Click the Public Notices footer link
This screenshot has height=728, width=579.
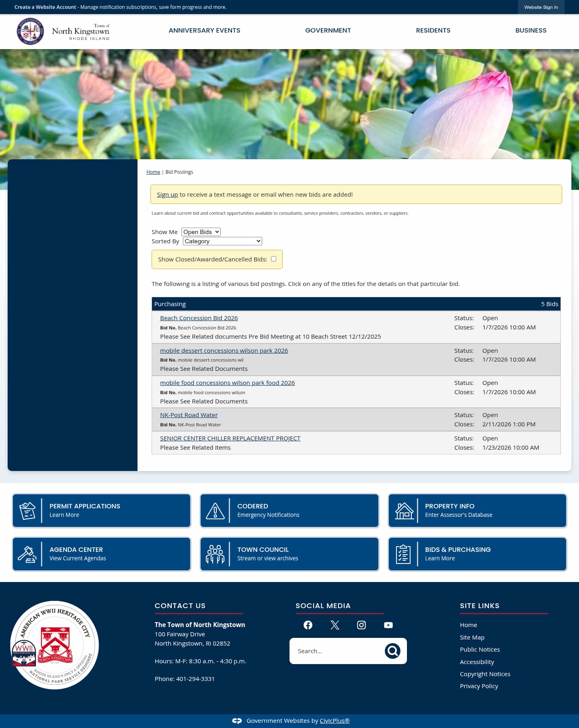click(480, 650)
